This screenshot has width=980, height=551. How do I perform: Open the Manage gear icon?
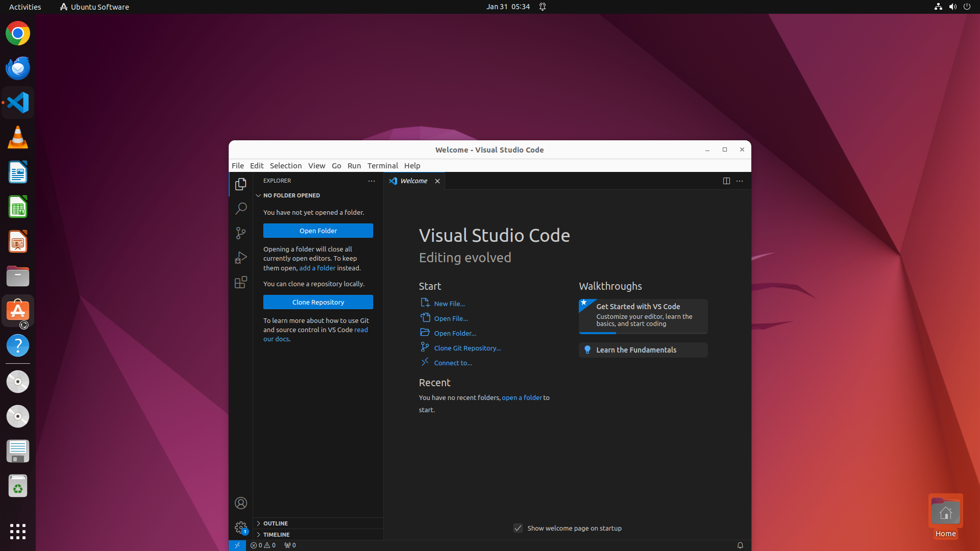(241, 528)
